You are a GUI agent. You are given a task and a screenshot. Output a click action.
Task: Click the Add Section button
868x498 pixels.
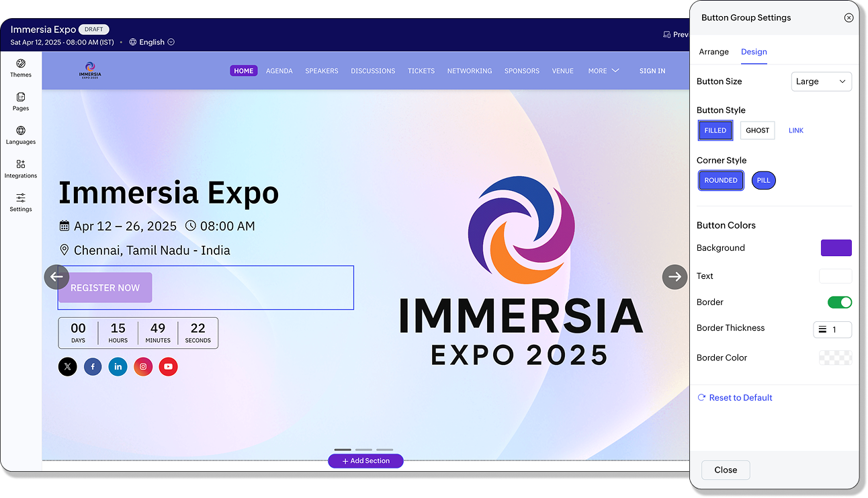[x=365, y=461]
